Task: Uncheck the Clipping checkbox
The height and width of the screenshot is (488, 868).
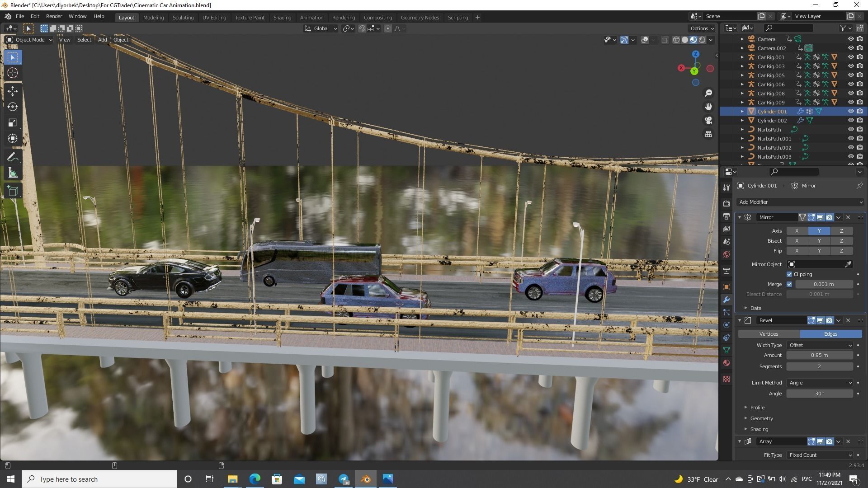Action: 789,274
